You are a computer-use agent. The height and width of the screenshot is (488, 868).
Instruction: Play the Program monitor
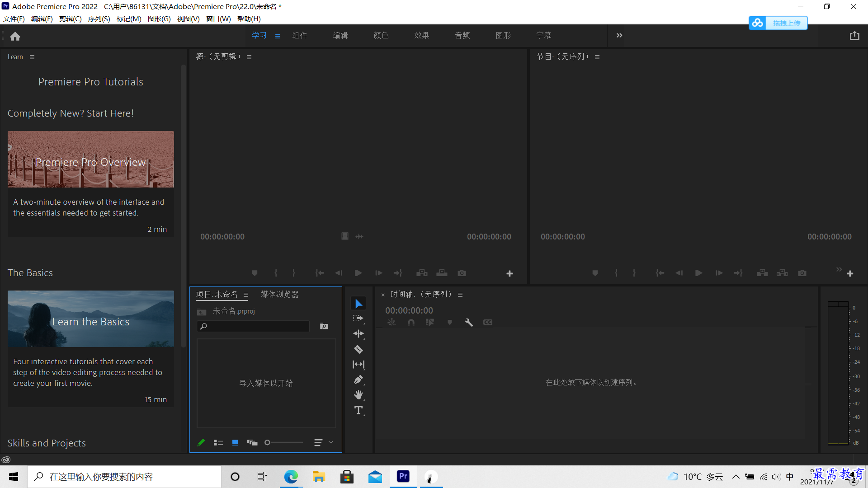click(698, 273)
